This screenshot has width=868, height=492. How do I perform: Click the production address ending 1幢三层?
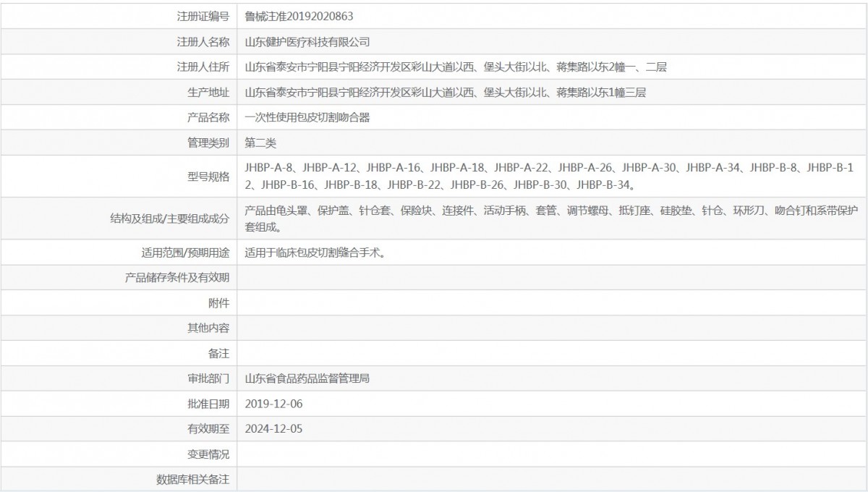point(446,93)
